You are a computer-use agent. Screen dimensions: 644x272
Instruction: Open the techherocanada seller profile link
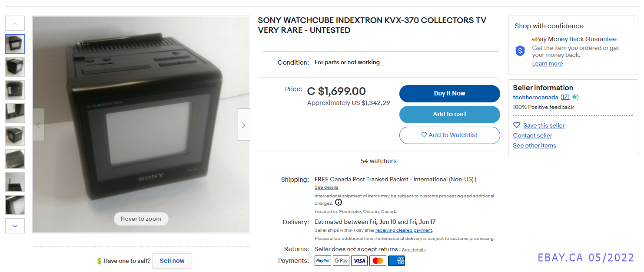(535, 97)
